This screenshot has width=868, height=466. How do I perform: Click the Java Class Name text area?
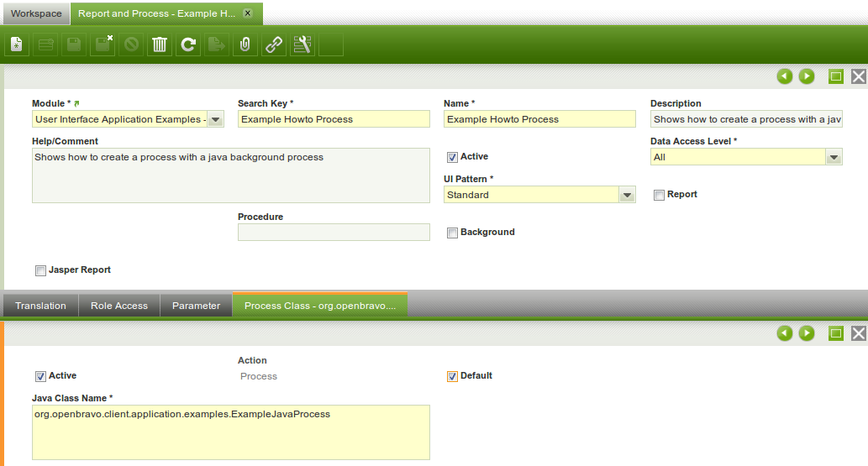pyautogui.click(x=231, y=432)
